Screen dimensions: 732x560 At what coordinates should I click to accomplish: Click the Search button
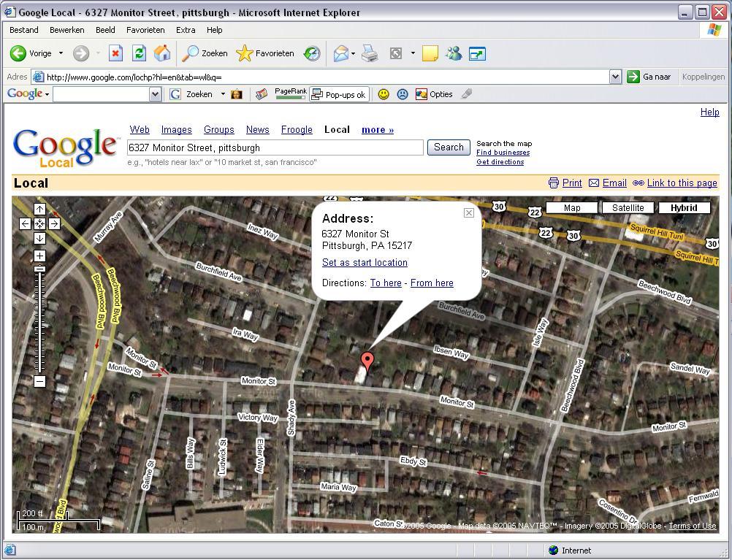449,147
